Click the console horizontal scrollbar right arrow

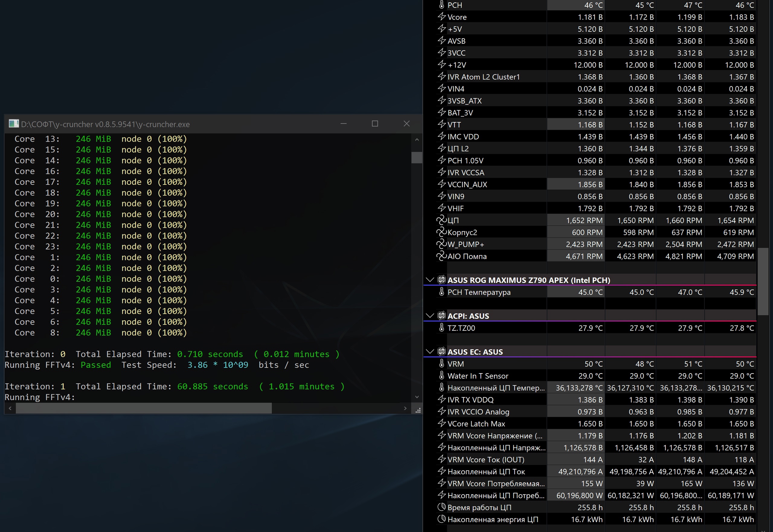click(x=405, y=408)
